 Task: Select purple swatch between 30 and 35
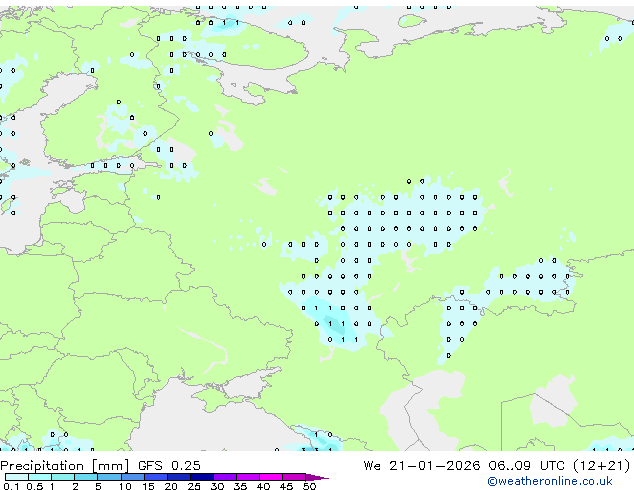228,478
